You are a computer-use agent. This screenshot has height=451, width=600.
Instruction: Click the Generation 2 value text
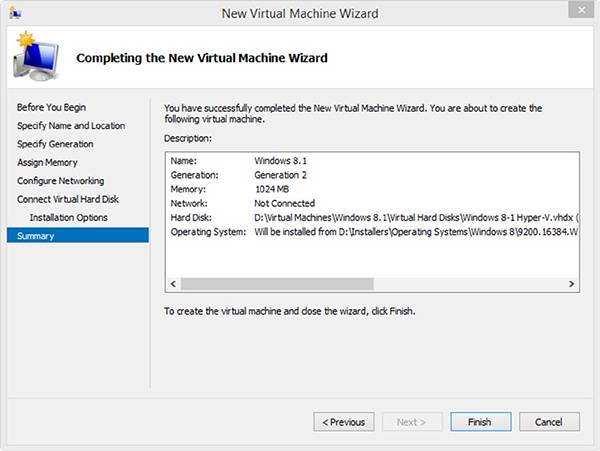(285, 174)
